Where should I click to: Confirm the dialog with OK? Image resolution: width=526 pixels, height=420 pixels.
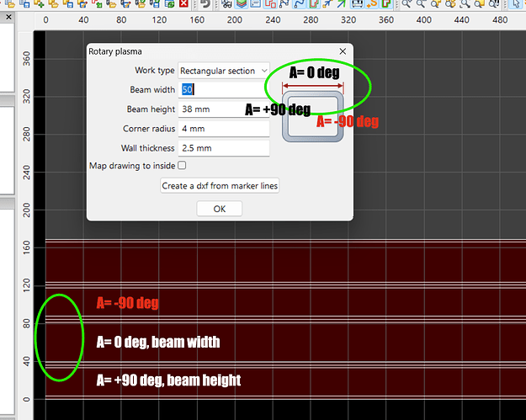click(x=219, y=209)
